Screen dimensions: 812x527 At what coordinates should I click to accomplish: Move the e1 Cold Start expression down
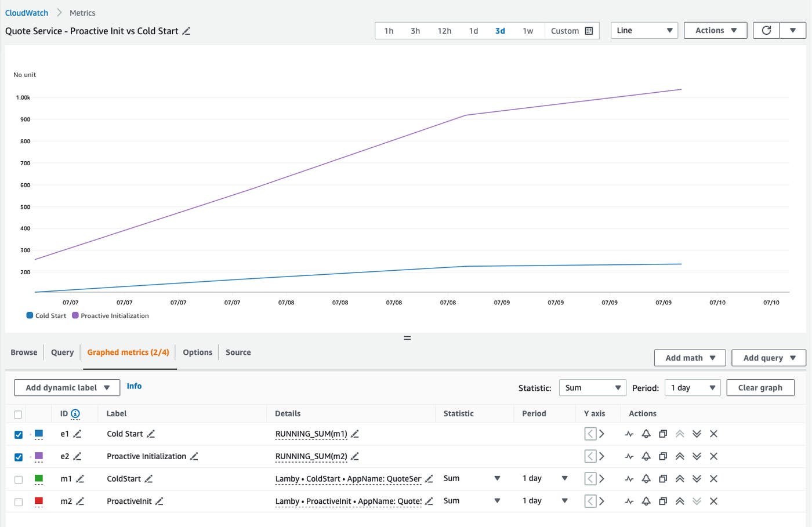pyautogui.click(x=696, y=434)
